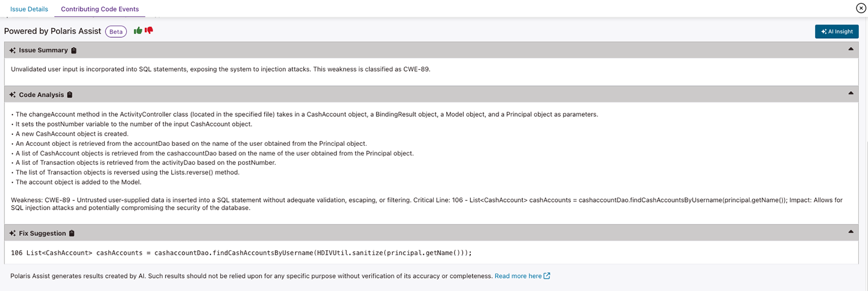Collapse the Issue Summary section
Screen dimensions: 868x291
pos(851,49)
